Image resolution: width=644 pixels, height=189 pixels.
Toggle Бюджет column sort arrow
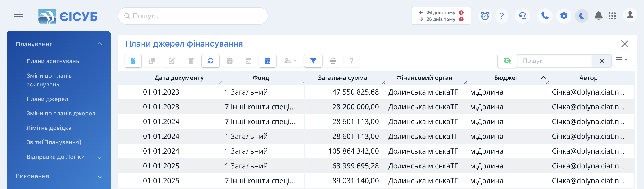coord(543,78)
